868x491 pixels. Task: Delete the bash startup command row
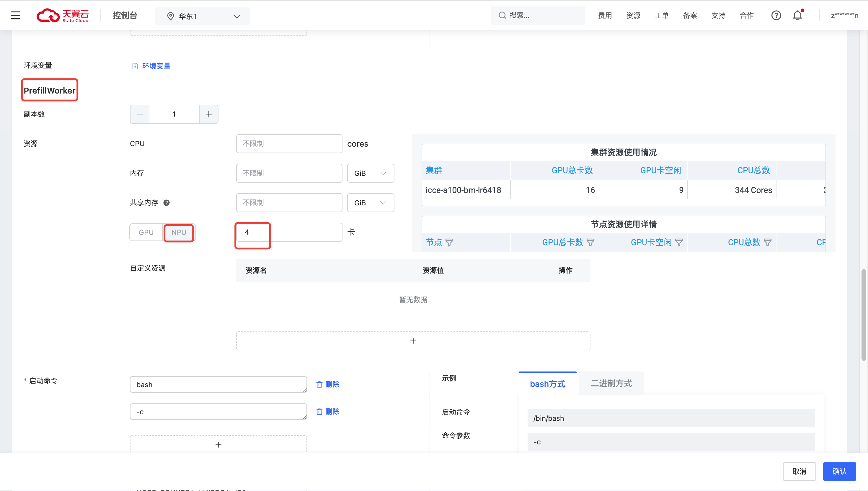coord(327,384)
